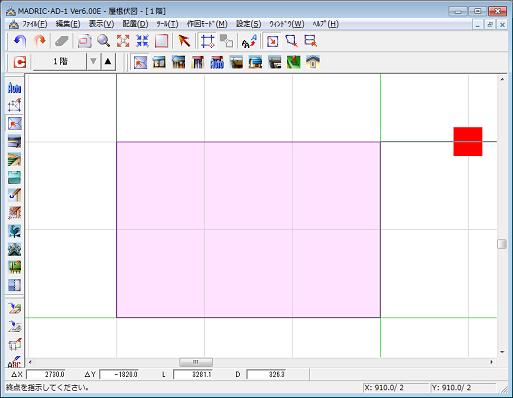The height and width of the screenshot is (398, 513).
Task: Select the orange arrow pointer tool
Action: click(x=184, y=41)
